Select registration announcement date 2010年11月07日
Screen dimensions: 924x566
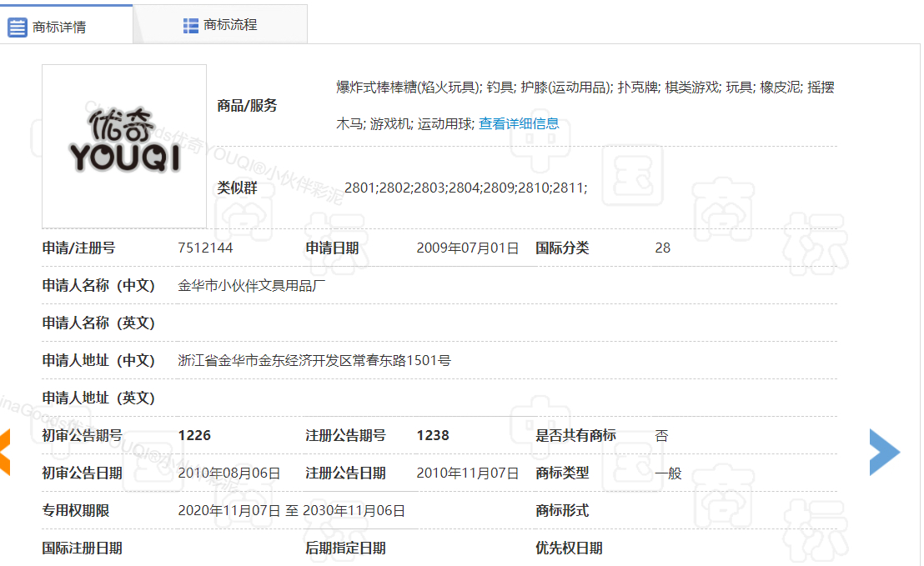tap(467, 473)
